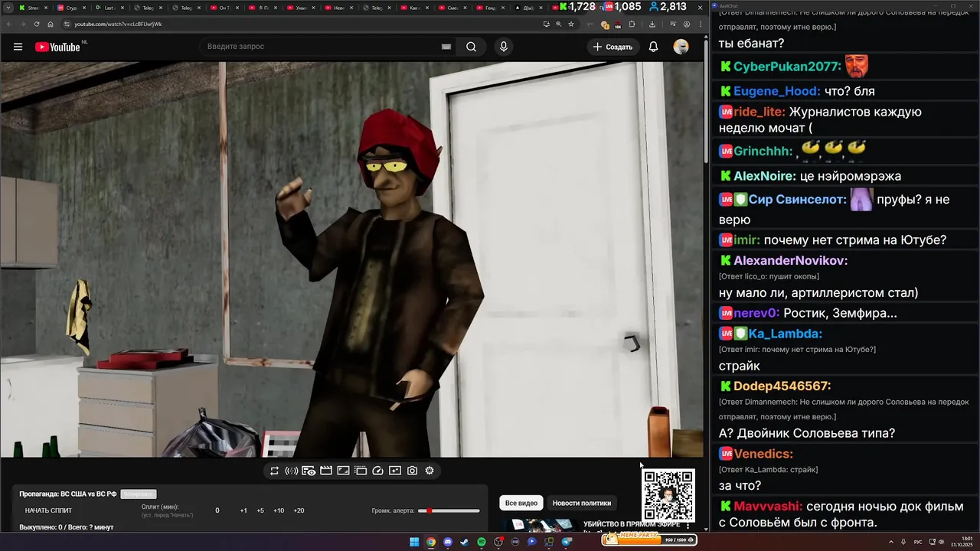Viewport: 980px width, 551px height.
Task: Click the QR code overlay image
Action: coord(668,496)
